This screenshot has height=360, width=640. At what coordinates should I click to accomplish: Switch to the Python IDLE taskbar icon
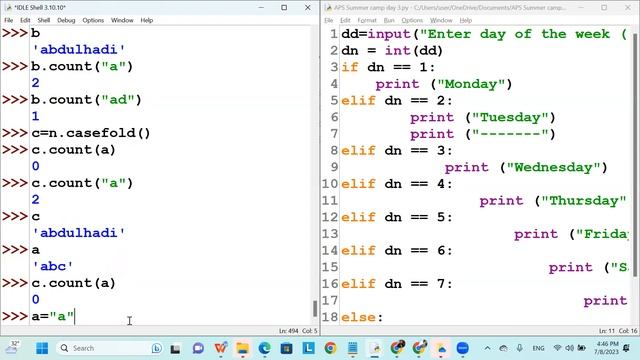click(375, 348)
